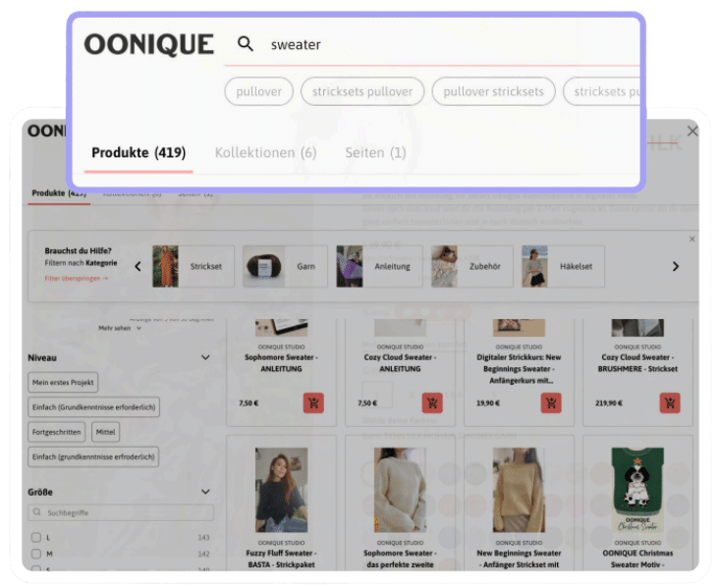Add Sophomore Sweater ANLEITUNG to cart
Image resolution: width=719 pixels, height=588 pixels.
(313, 403)
